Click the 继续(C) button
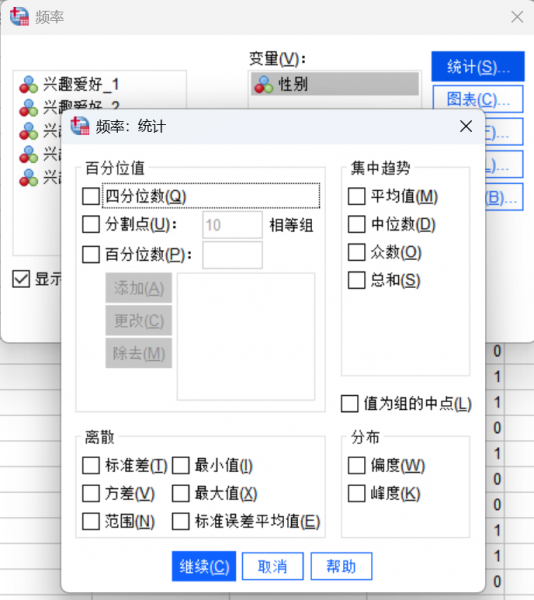 pyautogui.click(x=204, y=566)
